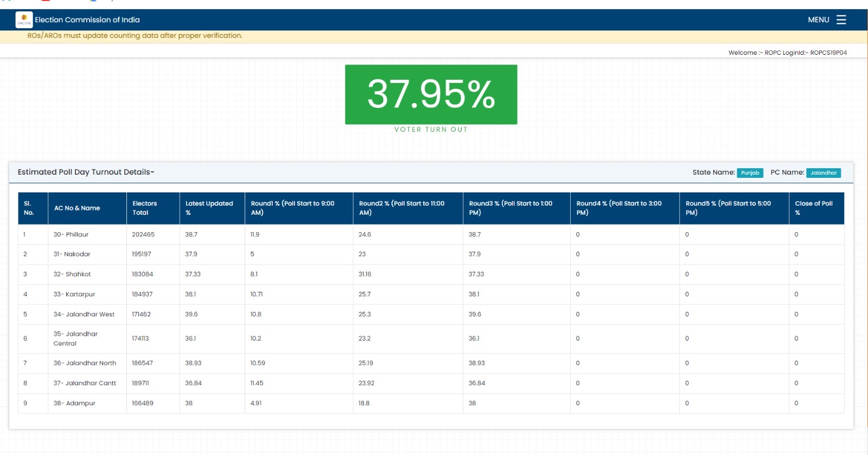Select the 35- Jalandhar Central row name

(75, 338)
